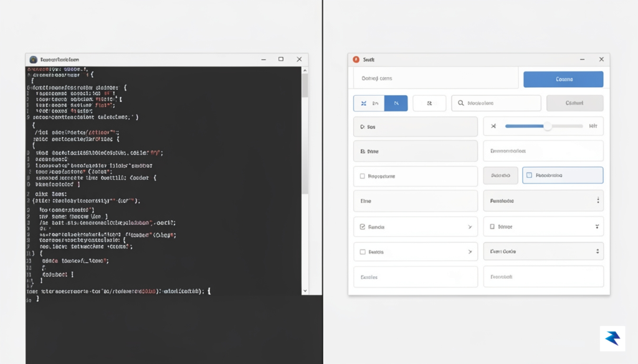638x364 pixels.
Task: Click the orange app icon in the settings window title bar
Action: [356, 59]
